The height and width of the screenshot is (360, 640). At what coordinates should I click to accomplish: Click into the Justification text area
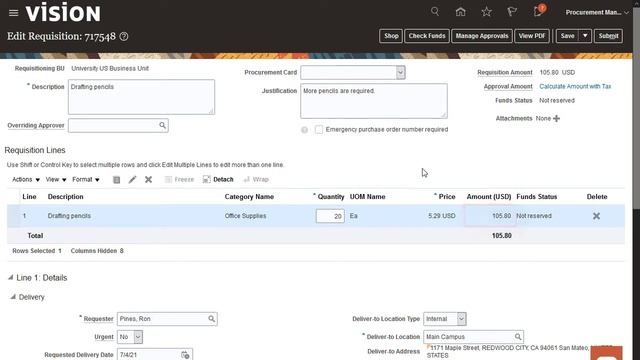pos(374,101)
